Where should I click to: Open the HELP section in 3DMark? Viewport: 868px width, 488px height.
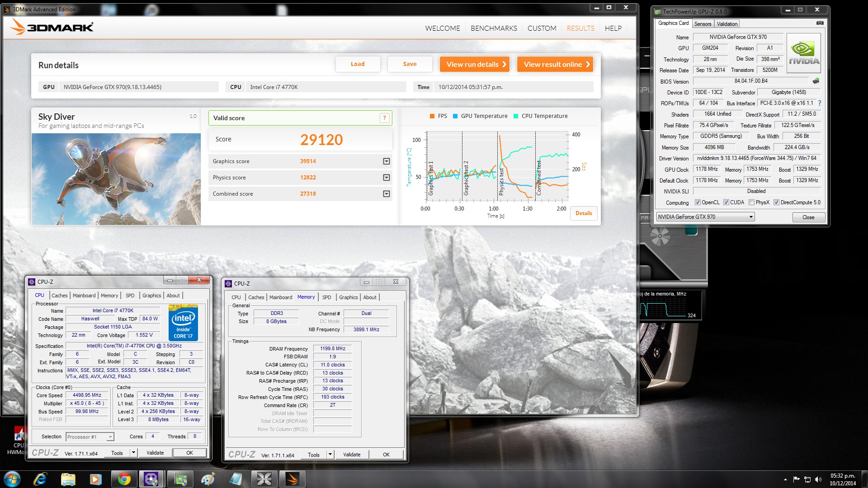click(613, 28)
